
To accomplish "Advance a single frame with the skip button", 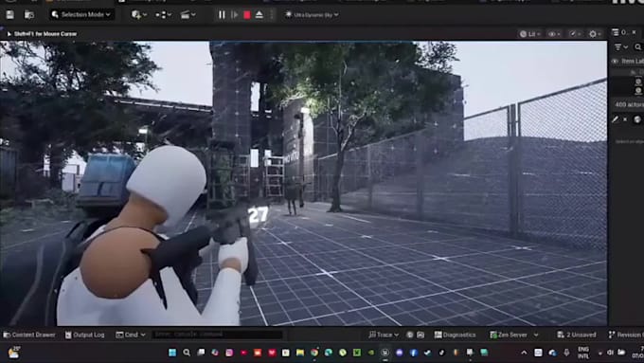I will (235, 15).
